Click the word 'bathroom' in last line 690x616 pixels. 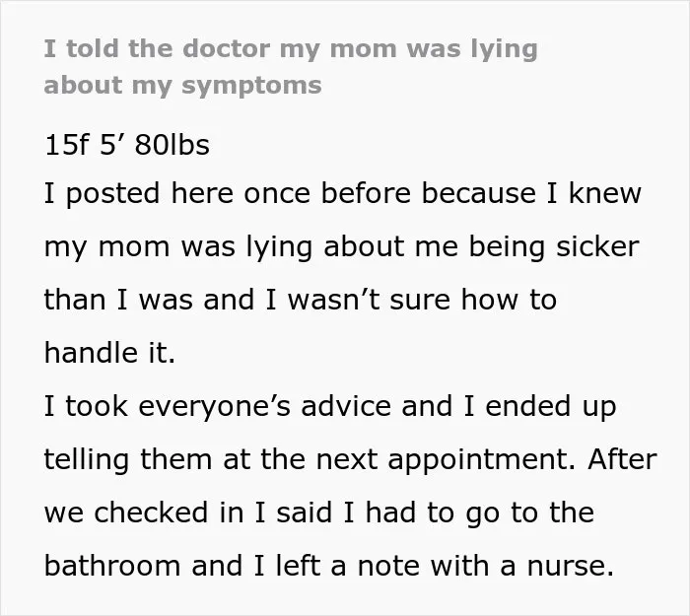112,566
